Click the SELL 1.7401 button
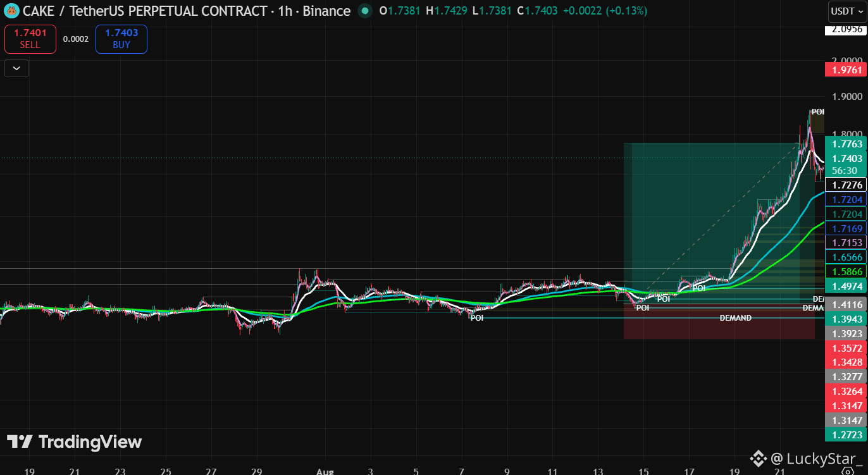This screenshot has width=868, height=475. pos(30,39)
